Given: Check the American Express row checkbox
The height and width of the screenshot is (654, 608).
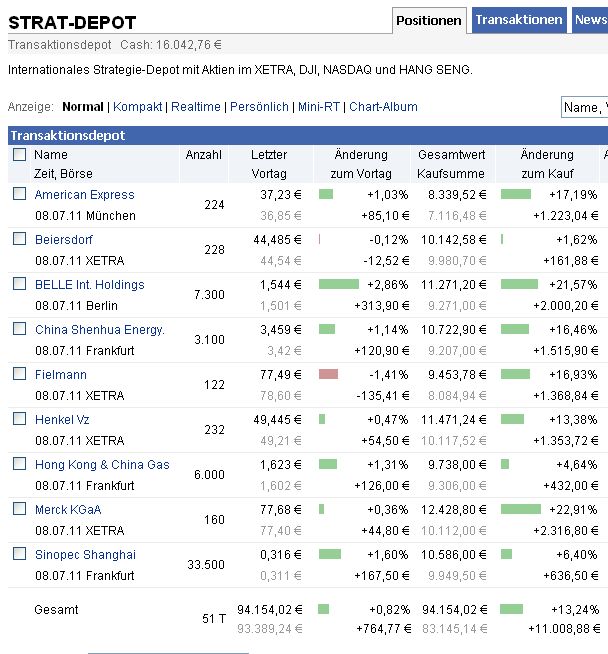Looking at the screenshot, I should (x=19, y=194).
